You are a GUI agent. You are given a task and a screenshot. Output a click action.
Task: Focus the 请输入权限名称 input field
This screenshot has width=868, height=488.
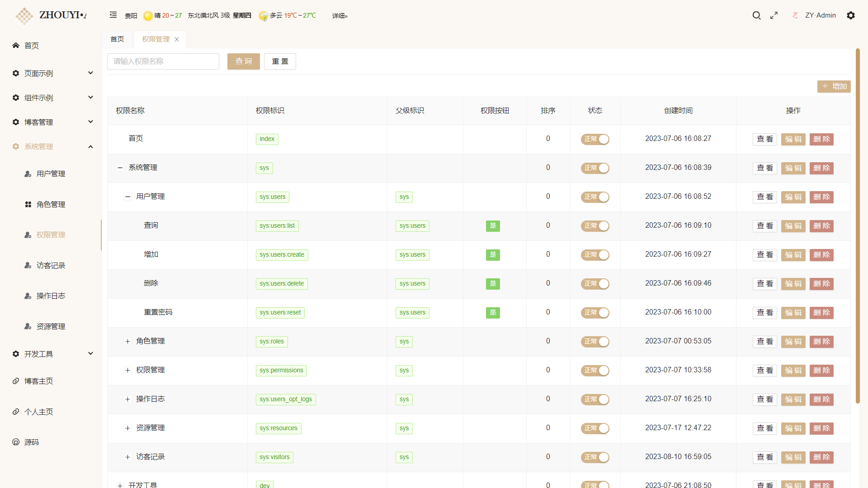(163, 61)
